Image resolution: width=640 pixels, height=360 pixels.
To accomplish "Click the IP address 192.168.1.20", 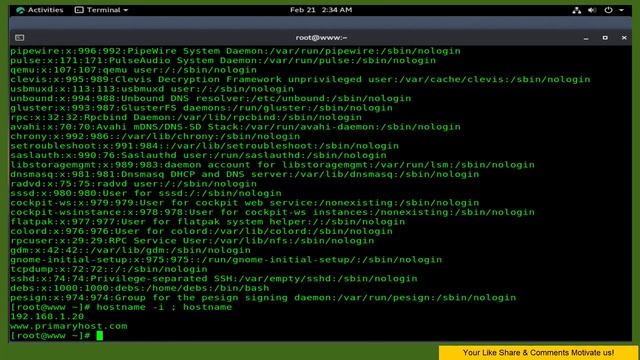I will click(47, 316).
